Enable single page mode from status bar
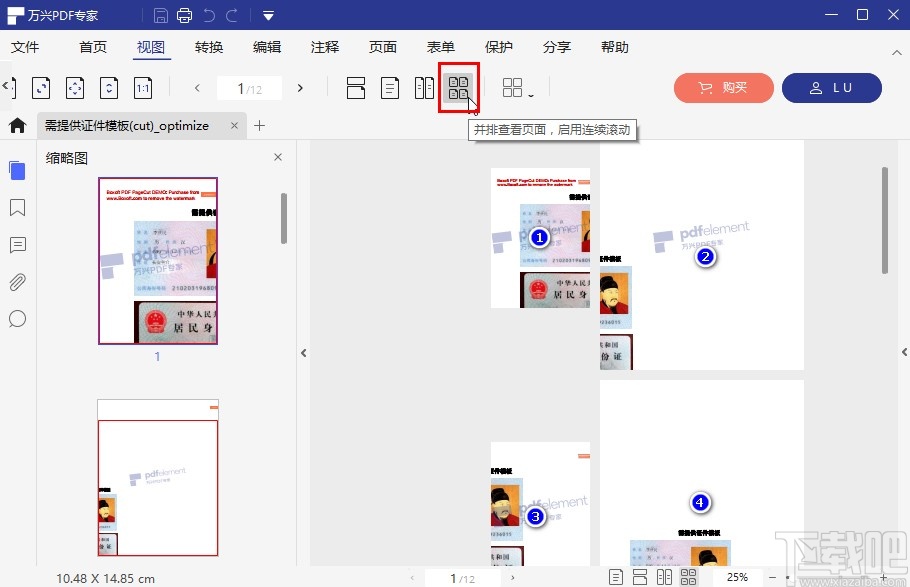910x587 pixels. point(618,575)
